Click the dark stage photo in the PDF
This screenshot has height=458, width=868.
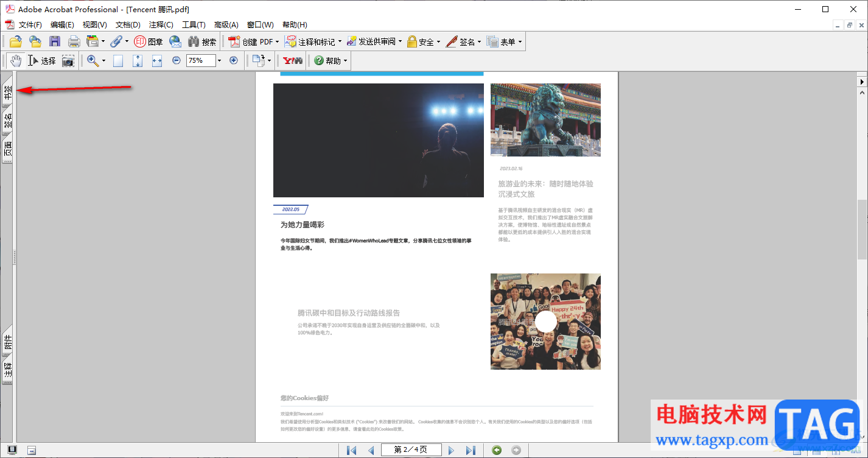(x=379, y=140)
